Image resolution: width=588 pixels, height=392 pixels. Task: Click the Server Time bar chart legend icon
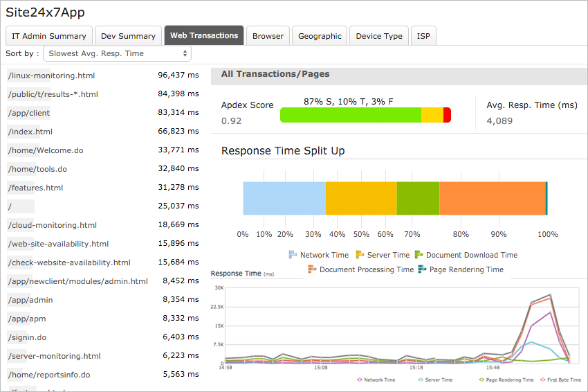point(360,255)
